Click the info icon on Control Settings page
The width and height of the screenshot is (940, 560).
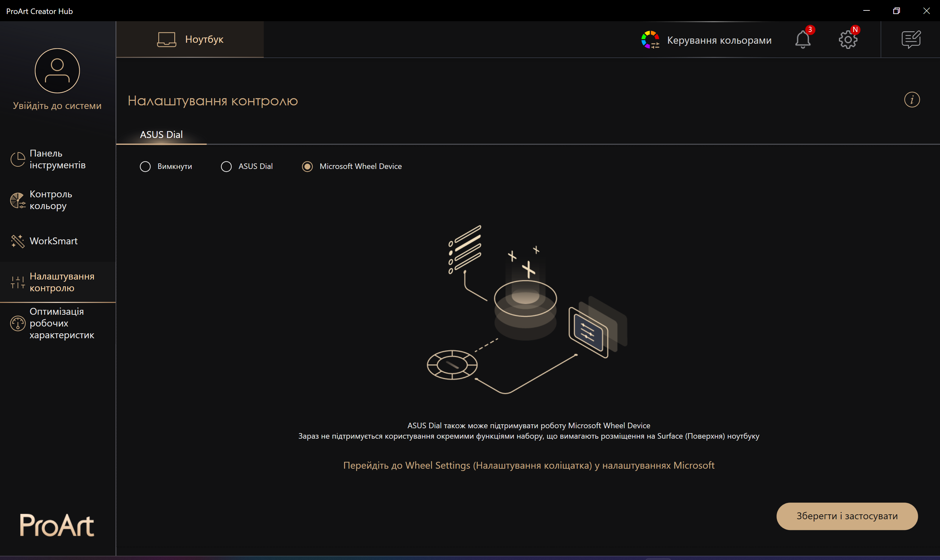(x=912, y=100)
